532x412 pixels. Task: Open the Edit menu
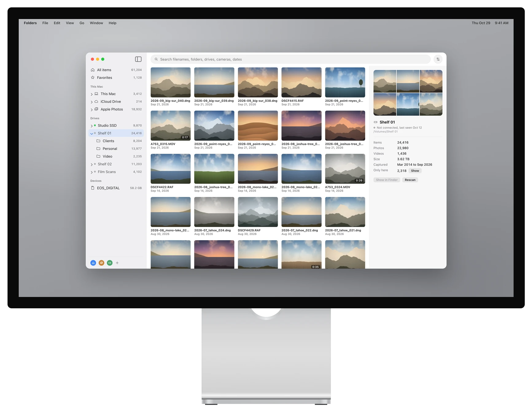(57, 23)
